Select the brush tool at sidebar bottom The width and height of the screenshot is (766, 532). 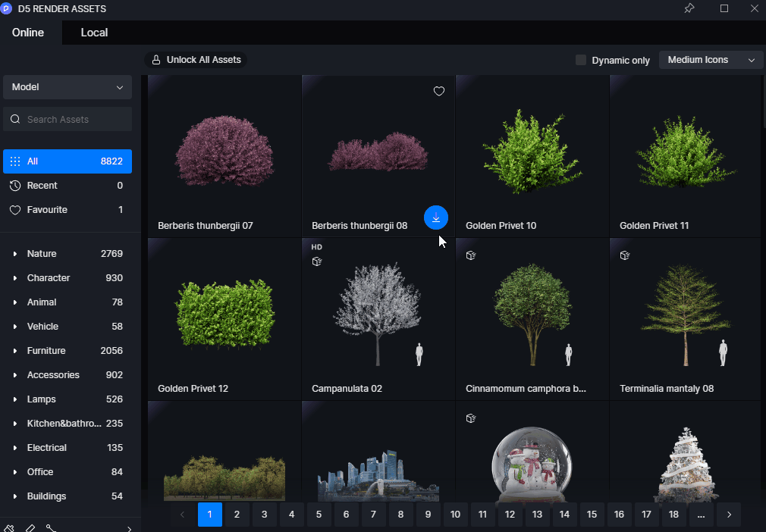9,528
